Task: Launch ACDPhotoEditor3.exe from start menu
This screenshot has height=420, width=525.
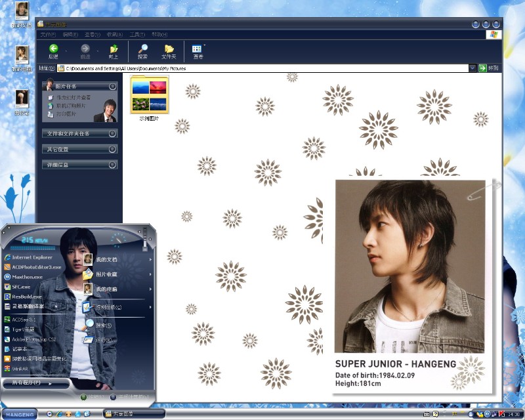Action: [x=33, y=267]
